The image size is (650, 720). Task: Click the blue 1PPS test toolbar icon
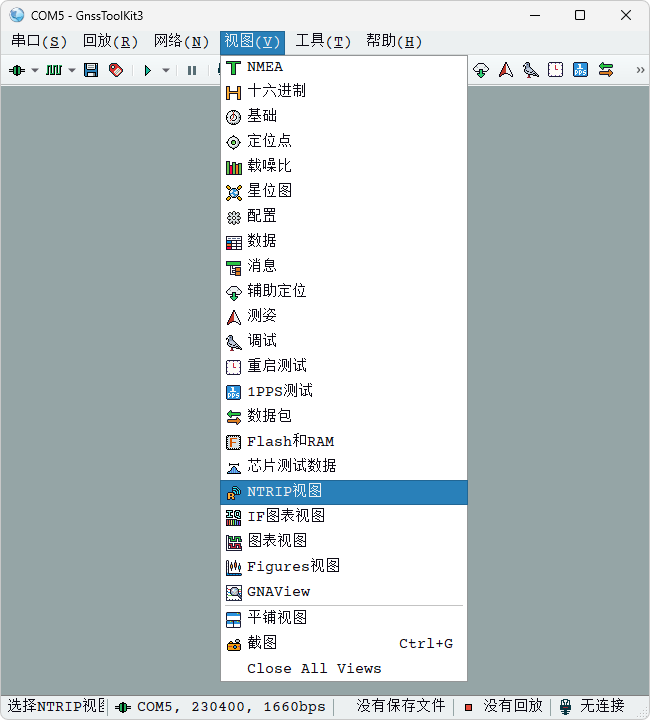pos(580,70)
